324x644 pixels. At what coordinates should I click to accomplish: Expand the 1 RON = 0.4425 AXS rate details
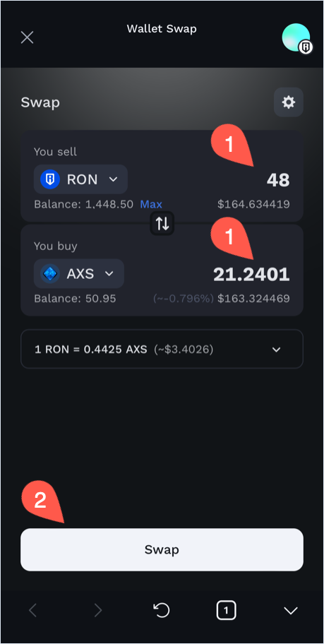click(162, 350)
